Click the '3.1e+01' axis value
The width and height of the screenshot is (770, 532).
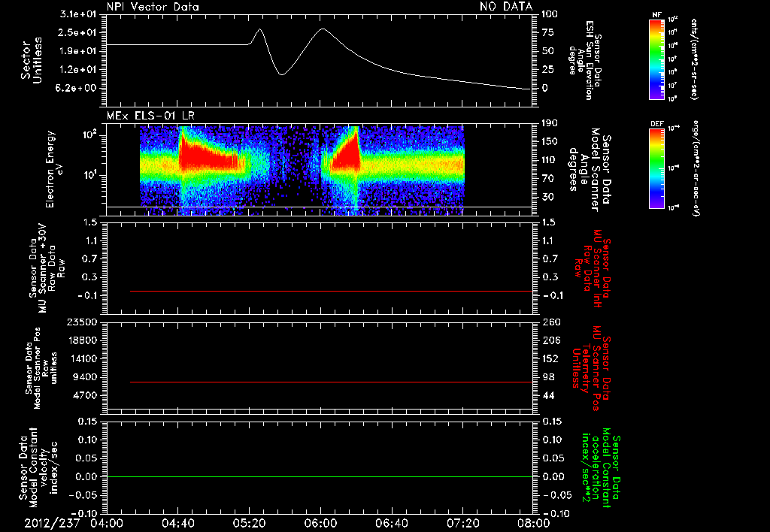78,14
